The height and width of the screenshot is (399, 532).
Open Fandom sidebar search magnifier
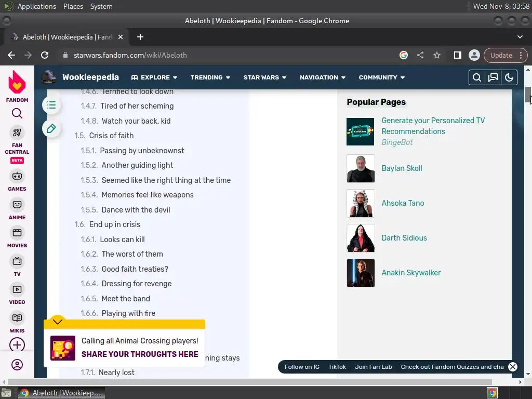click(17, 113)
